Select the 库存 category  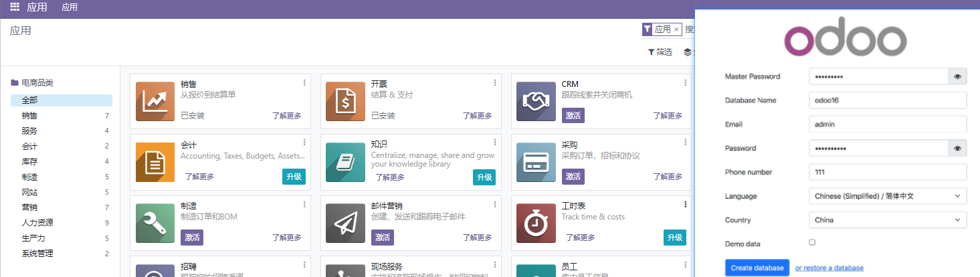[x=62, y=161]
